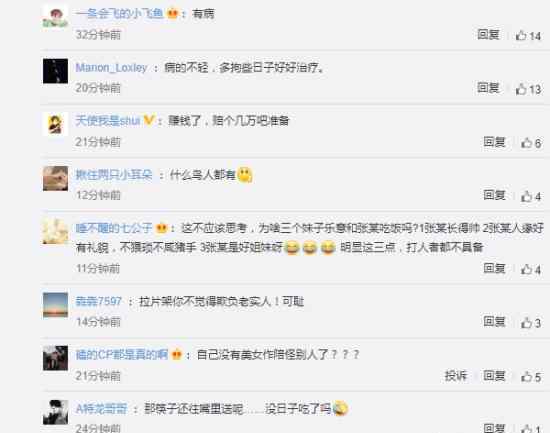Open avatar of first commenter at top
Viewport: 550px width, 433px height.
(55, 18)
